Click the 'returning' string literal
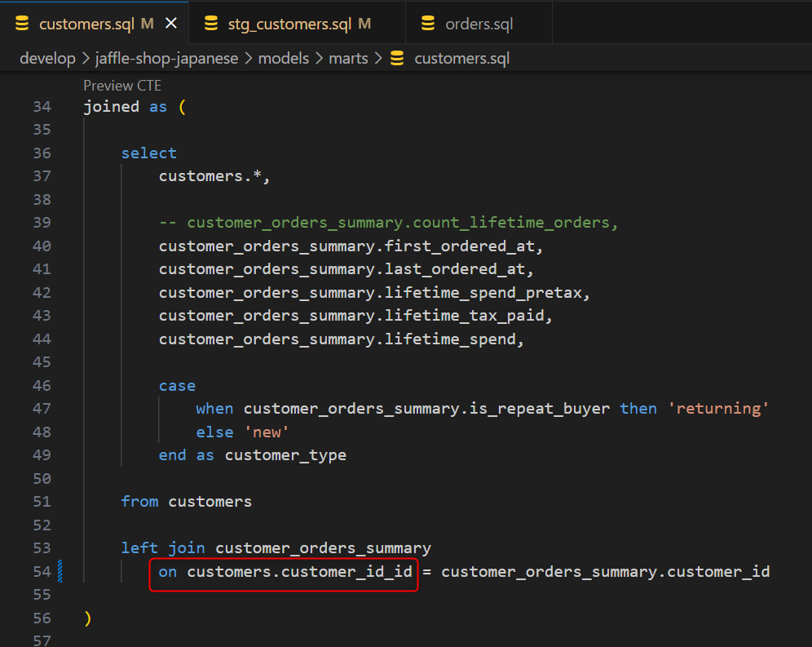Screen dimensions: 812x647 (x=717, y=409)
